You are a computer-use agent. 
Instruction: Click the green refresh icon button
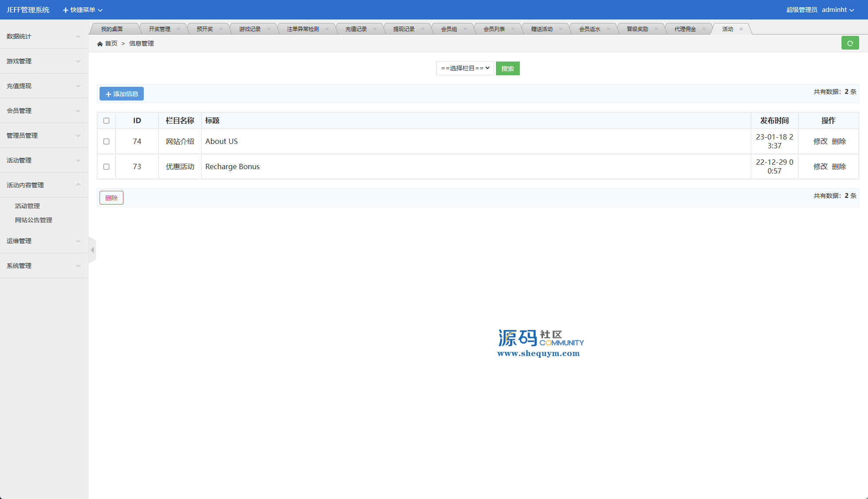(850, 43)
